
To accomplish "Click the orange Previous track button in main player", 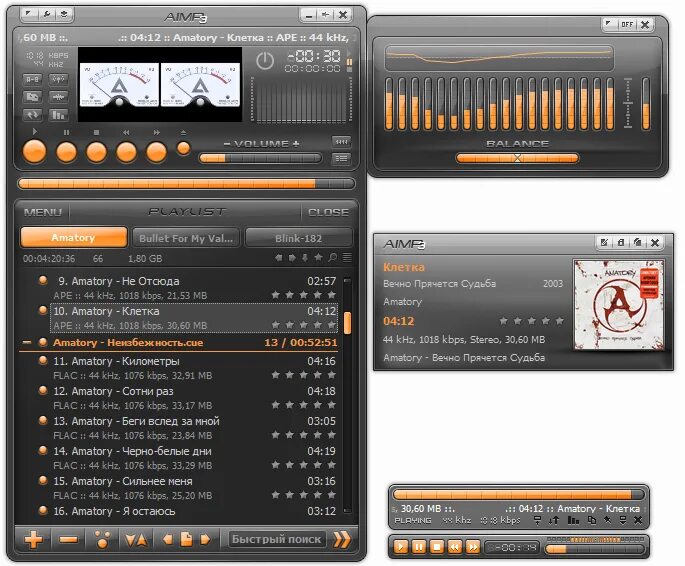I will [126, 152].
